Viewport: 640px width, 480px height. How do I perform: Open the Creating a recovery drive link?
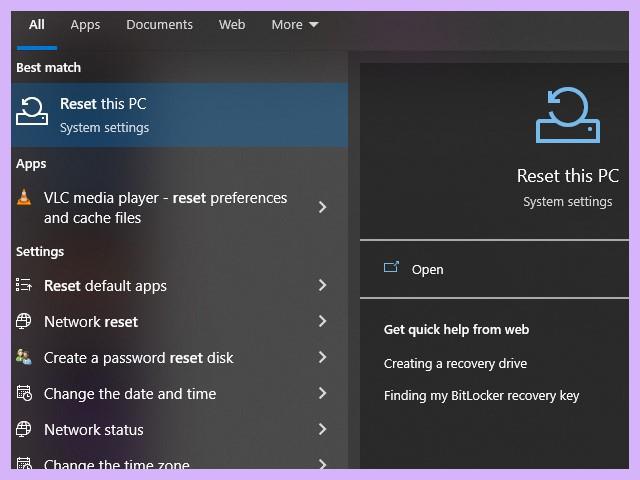pos(455,363)
